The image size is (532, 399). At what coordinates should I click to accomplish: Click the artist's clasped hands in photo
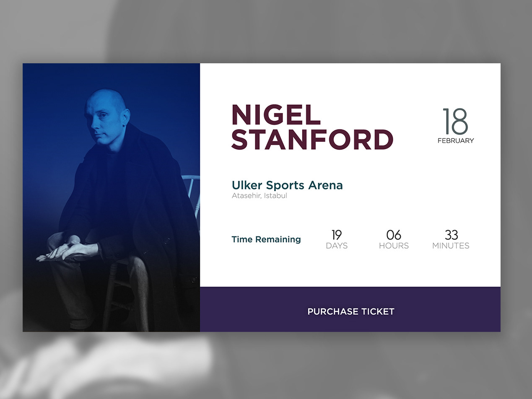click(x=67, y=251)
